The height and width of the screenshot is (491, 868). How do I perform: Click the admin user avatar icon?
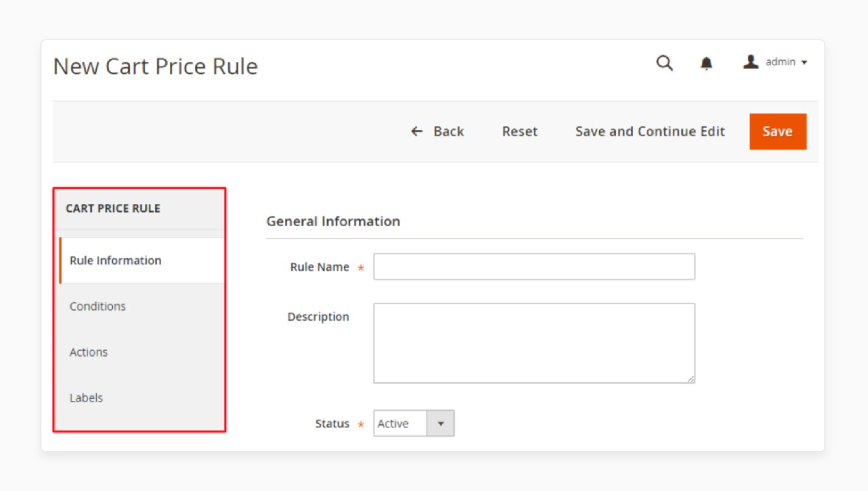[x=751, y=62]
